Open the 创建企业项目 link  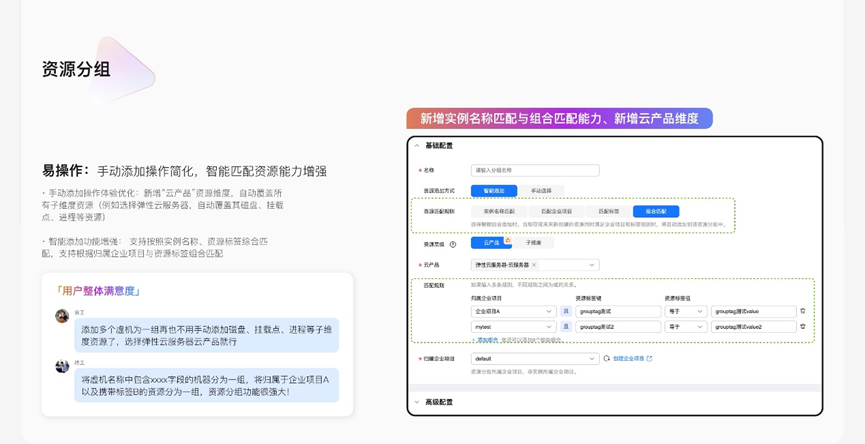tap(631, 359)
